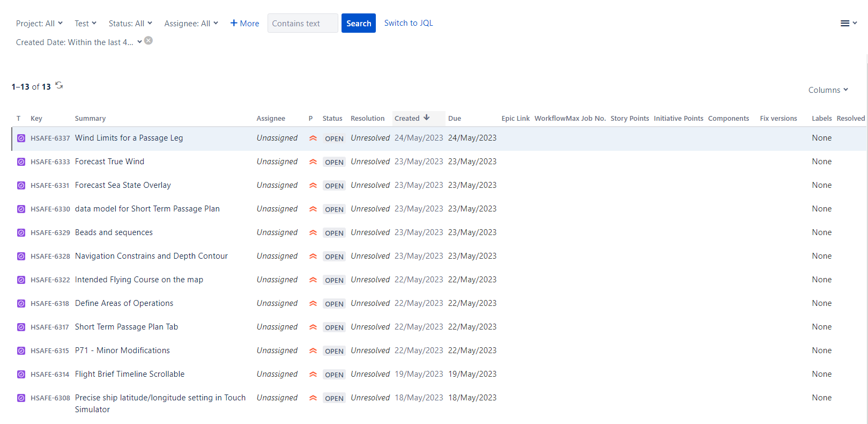Click issue type icon for HSAFE-6329
This screenshot has width=868, height=424.
tap(21, 232)
